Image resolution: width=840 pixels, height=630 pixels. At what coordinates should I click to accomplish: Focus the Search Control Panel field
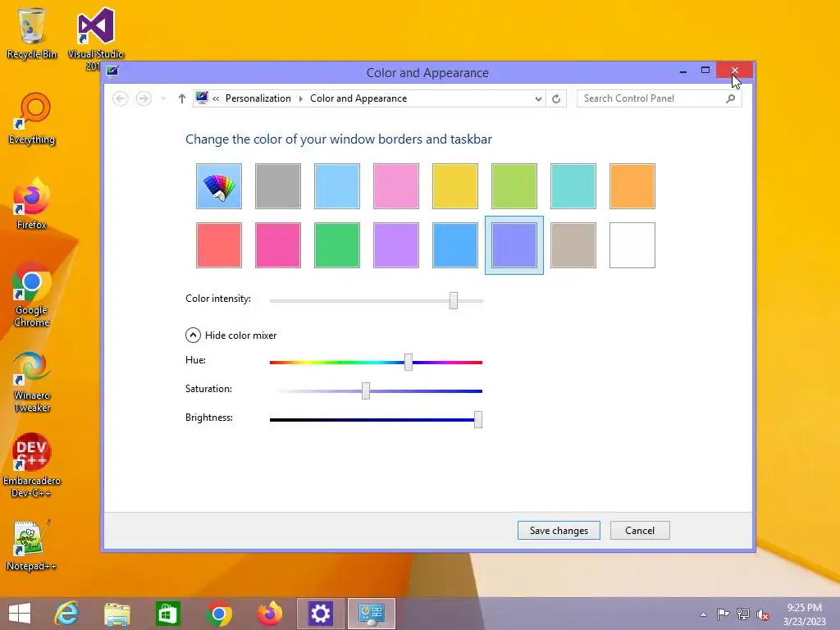659,98
